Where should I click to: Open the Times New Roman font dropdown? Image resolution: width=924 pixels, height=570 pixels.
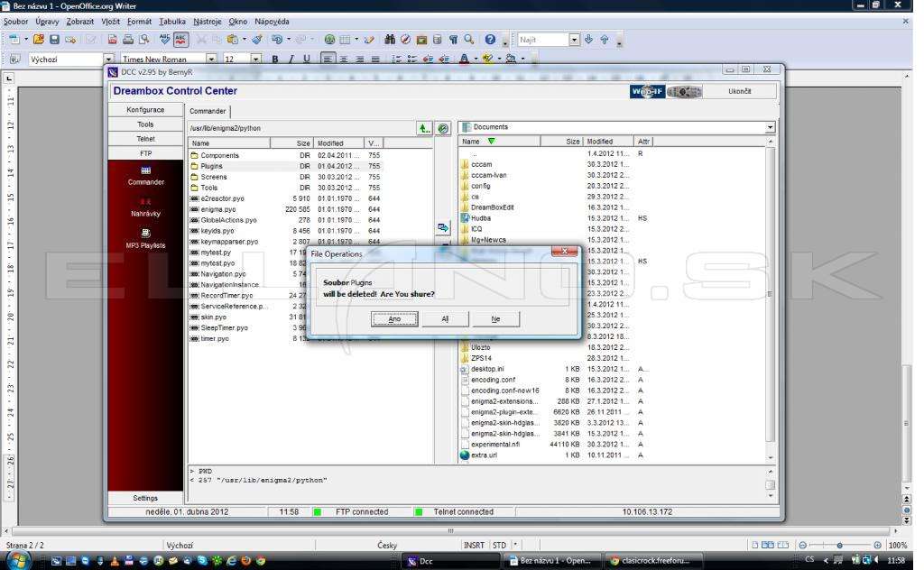211,59
